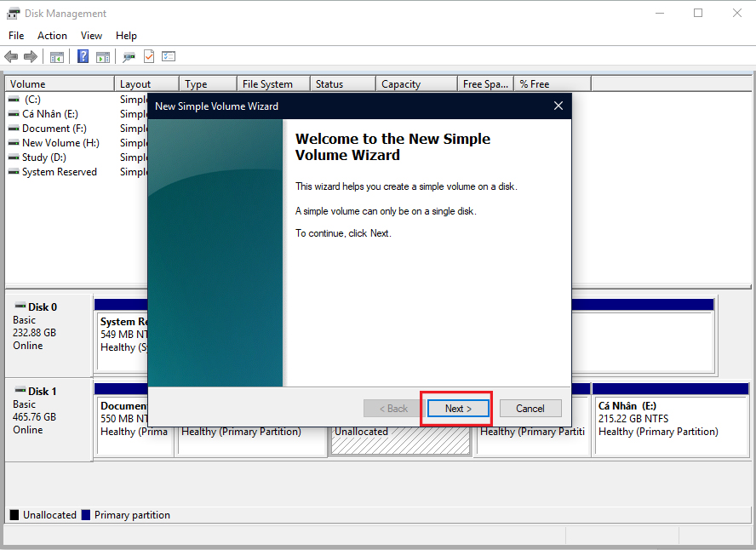
Task: Sort by the Type column header
Action: tap(208, 84)
